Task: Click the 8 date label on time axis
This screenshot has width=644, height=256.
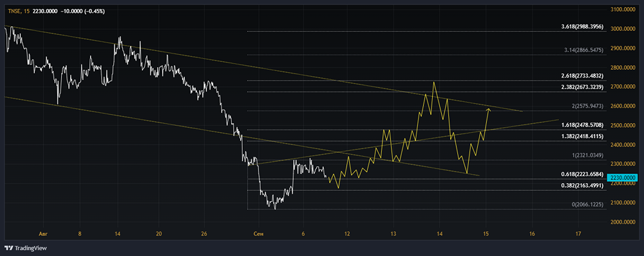Action: point(80,234)
